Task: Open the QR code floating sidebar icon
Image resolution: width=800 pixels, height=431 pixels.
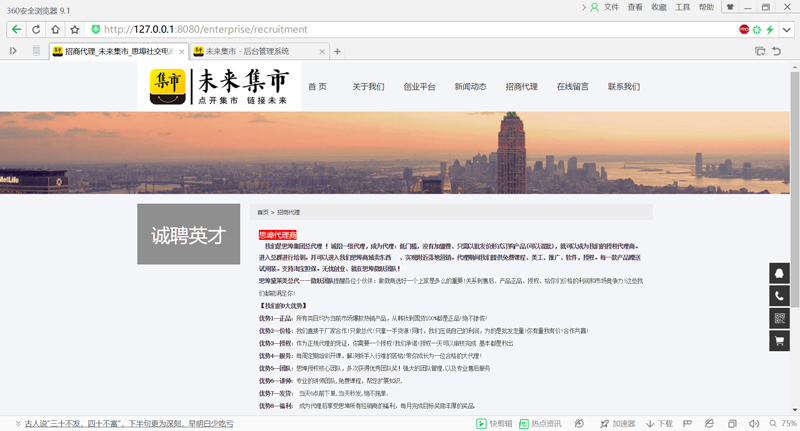Action: pos(779,318)
